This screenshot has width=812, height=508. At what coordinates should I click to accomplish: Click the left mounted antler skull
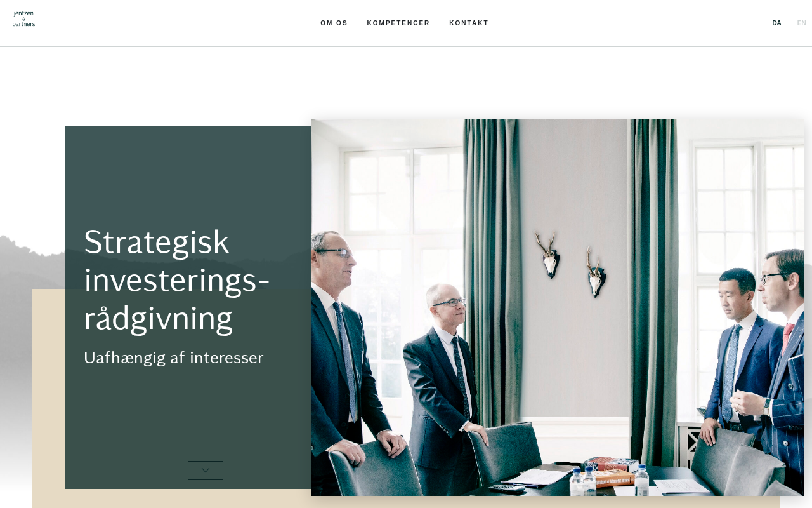click(x=548, y=254)
